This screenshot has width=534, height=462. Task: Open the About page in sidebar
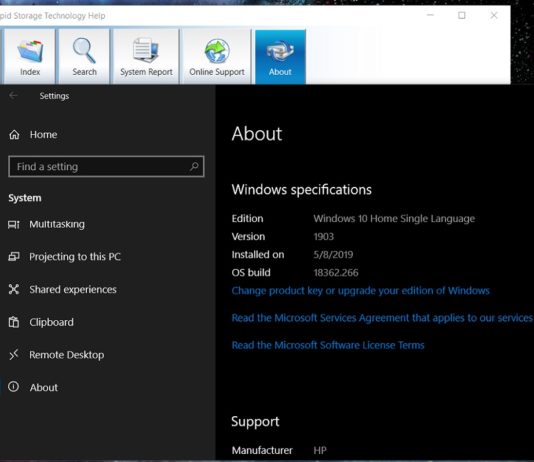pos(44,387)
